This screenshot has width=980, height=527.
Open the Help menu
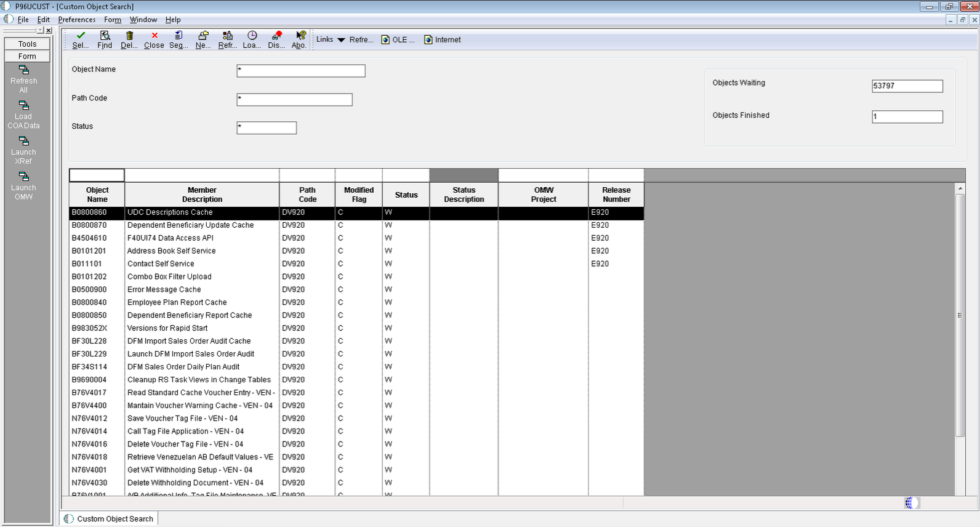173,20
